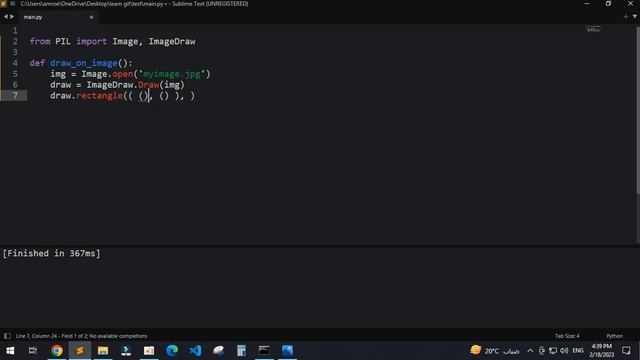This screenshot has width=640, height=360.
Task: Open the clock and date flyout
Action: tap(602, 351)
